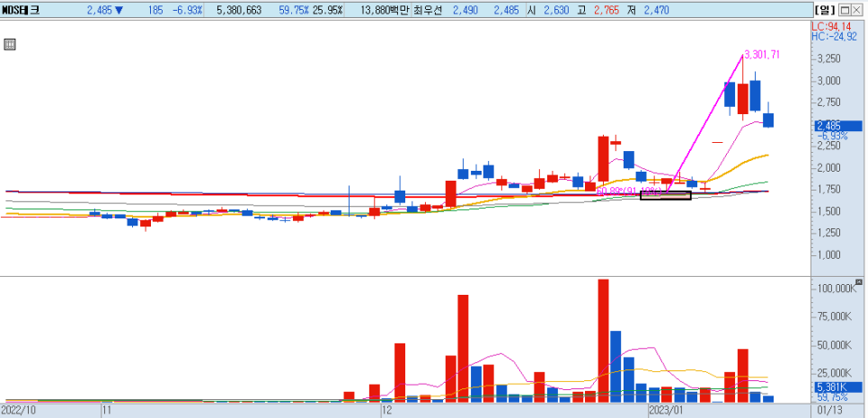Click the trading value 13,880백만

(385, 10)
